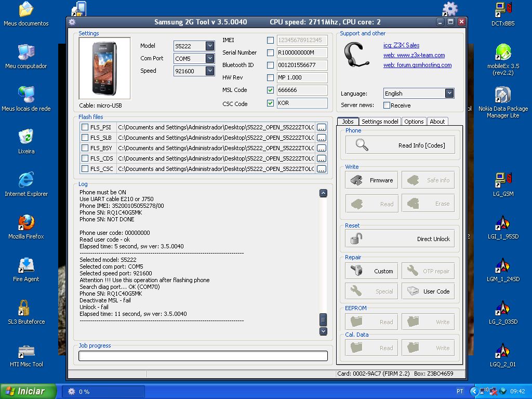Viewport: 532px width, 399px height.
Task: Switch to the About tab
Action: (x=437, y=122)
